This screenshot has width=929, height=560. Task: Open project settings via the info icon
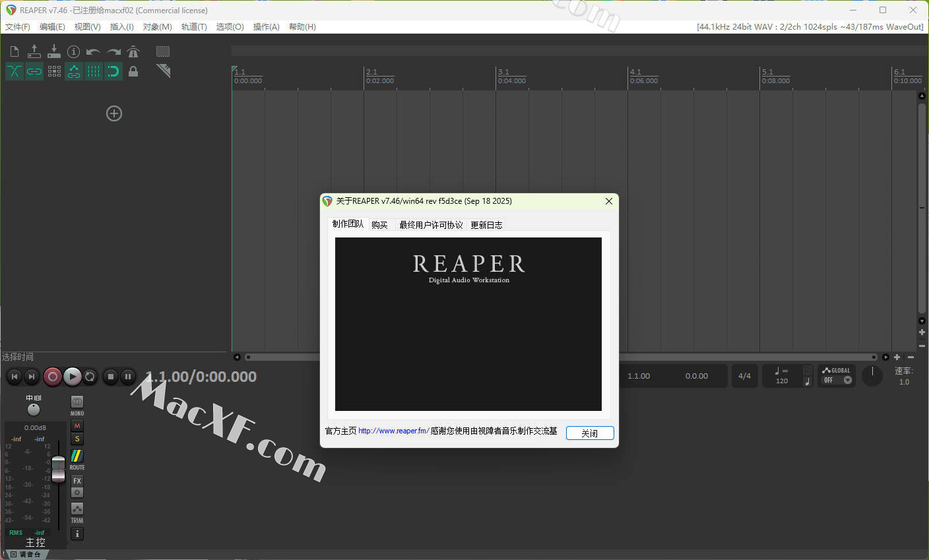point(74,51)
